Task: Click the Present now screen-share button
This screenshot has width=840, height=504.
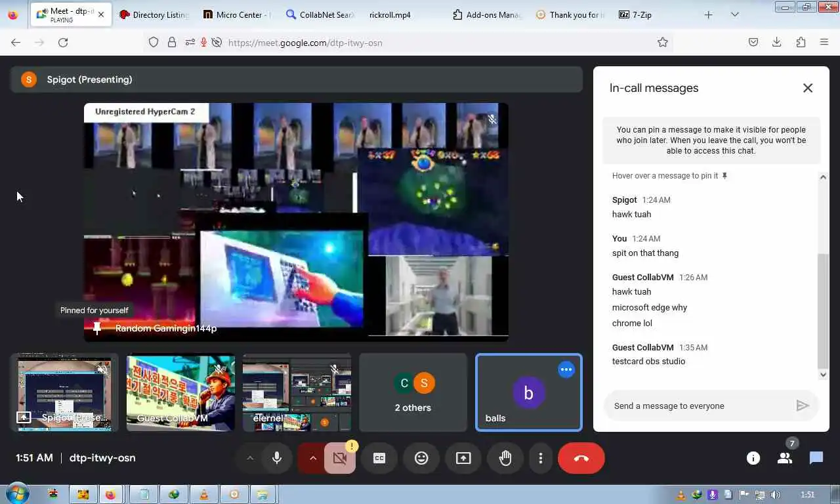Action: pyautogui.click(x=463, y=458)
